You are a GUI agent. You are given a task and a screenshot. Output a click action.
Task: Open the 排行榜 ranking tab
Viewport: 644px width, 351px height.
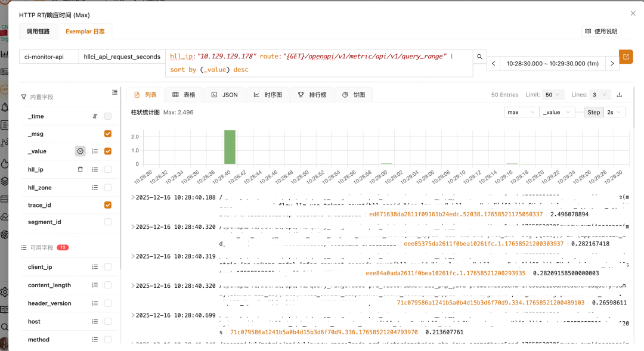[312, 95]
